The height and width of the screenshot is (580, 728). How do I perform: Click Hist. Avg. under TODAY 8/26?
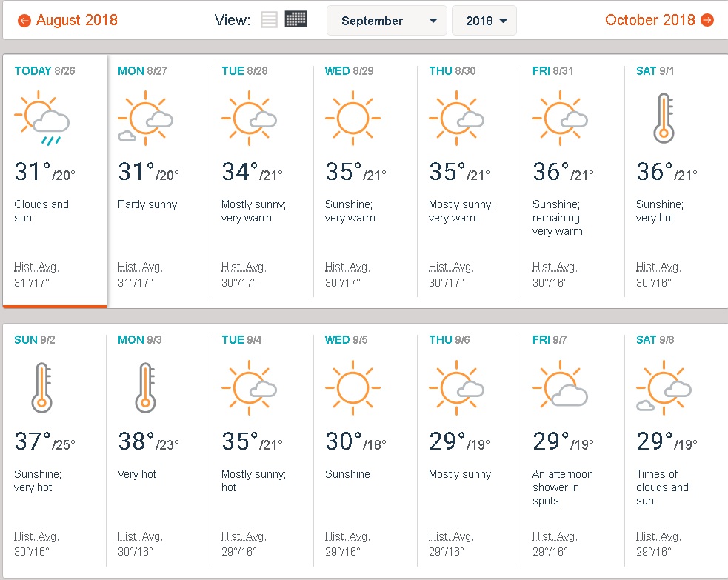36,267
